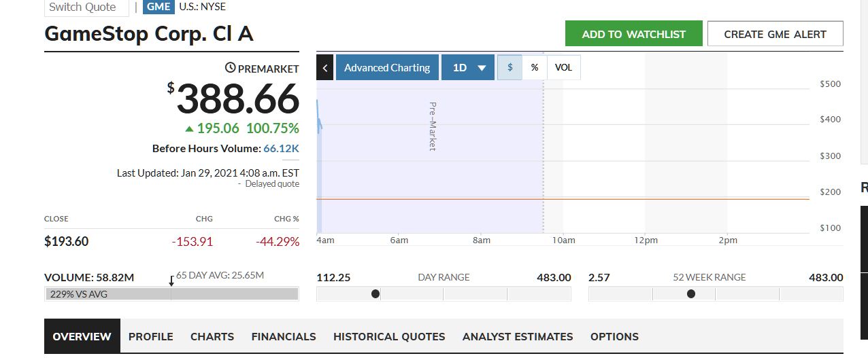Switch to the PROFILE tab
This screenshot has width=868, height=358.
[151, 336]
